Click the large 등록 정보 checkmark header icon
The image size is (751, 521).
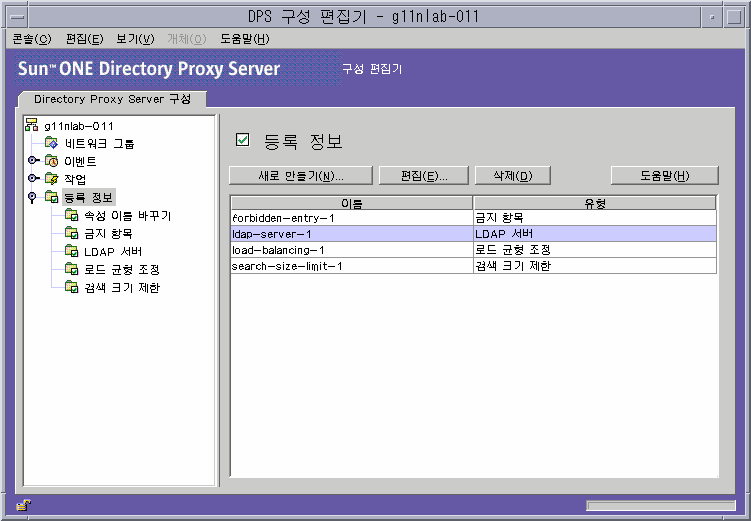pyautogui.click(x=242, y=140)
